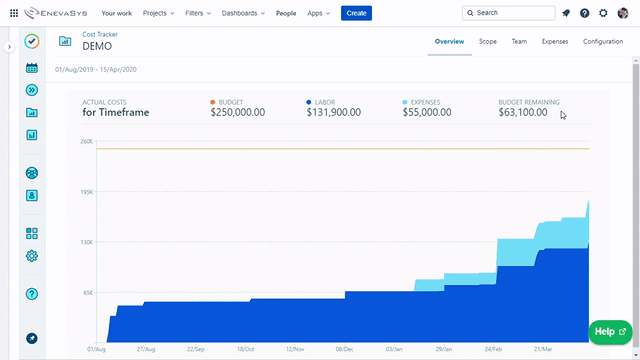The width and height of the screenshot is (640, 360).
Task: Open the top bar help question icon
Action: tap(584, 13)
